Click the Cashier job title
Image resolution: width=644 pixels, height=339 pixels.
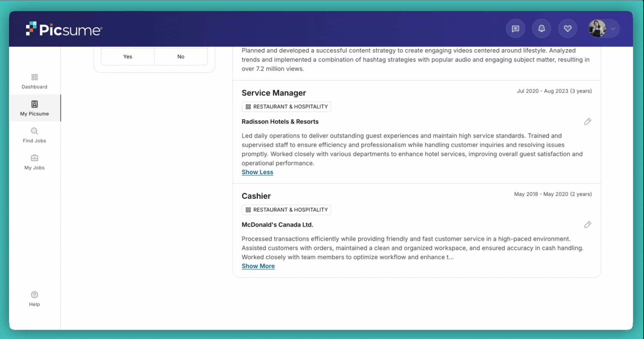(x=256, y=196)
